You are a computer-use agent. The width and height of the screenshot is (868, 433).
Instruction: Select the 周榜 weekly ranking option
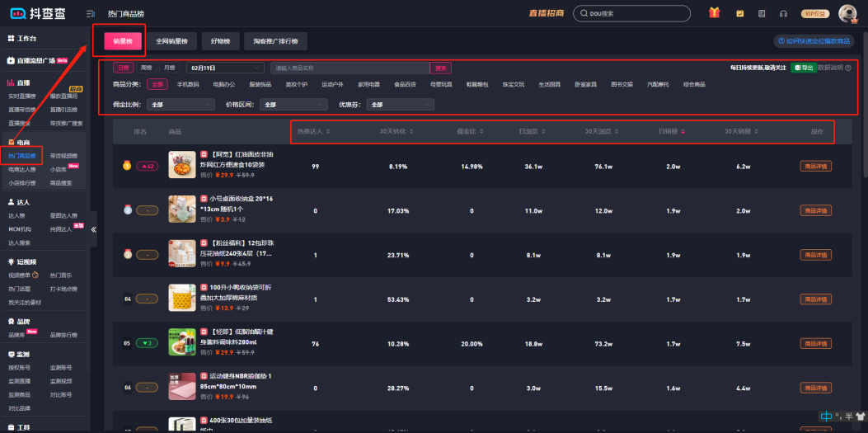pyautogui.click(x=146, y=68)
